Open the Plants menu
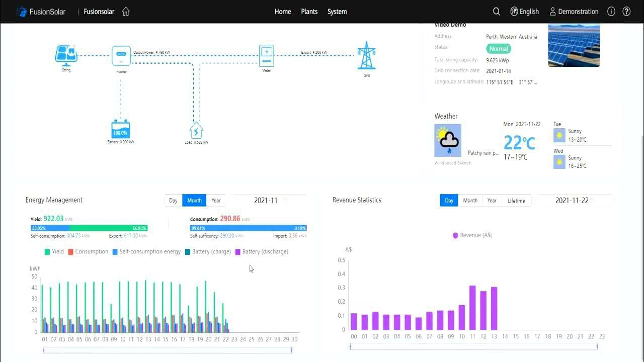Viewport: 644px width, 362px height. 309,12
